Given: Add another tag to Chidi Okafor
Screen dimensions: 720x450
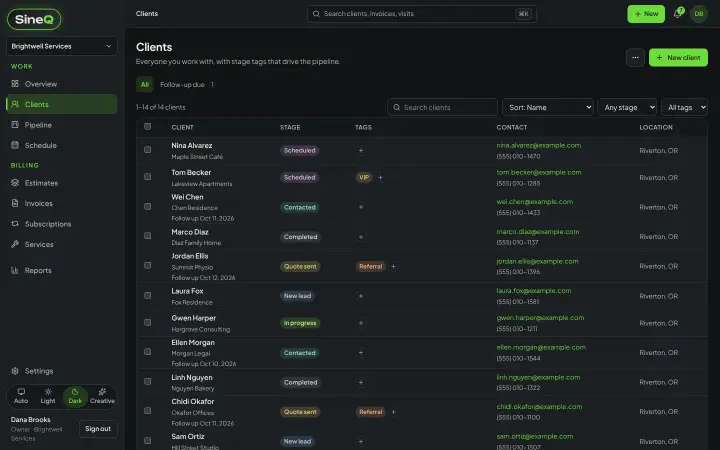Looking at the screenshot, I should click(x=394, y=412).
